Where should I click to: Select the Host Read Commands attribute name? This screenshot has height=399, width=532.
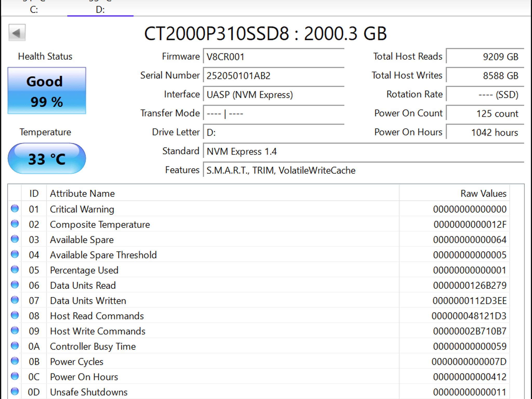[97, 316]
